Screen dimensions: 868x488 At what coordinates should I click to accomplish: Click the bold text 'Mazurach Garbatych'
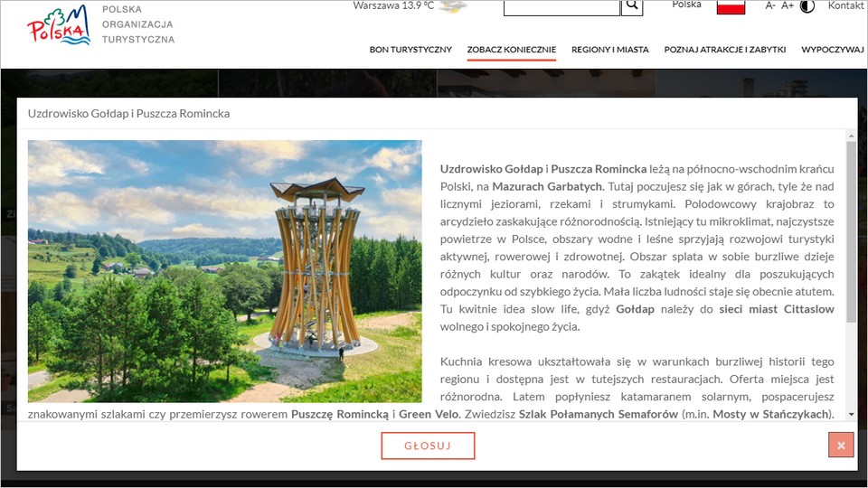547,186
